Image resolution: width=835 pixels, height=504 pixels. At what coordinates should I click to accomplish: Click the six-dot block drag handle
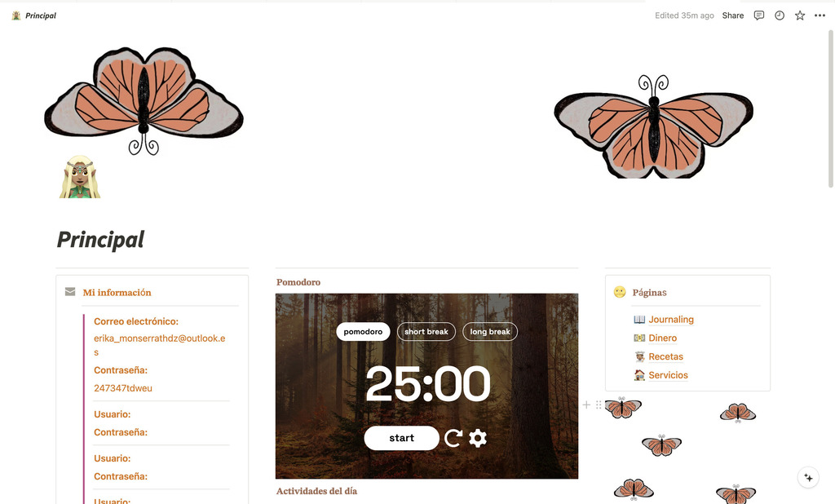point(599,405)
